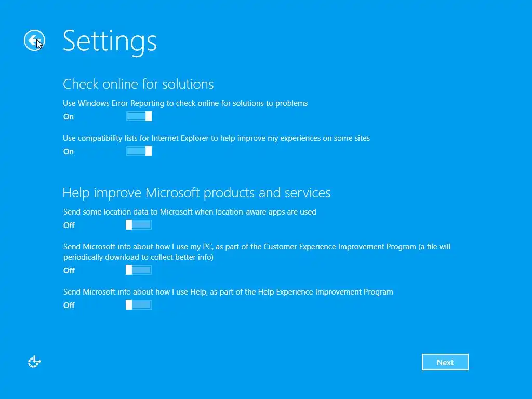532x399 pixels.
Task: Disable the Windows Error Reporting switch
Action: [139, 116]
